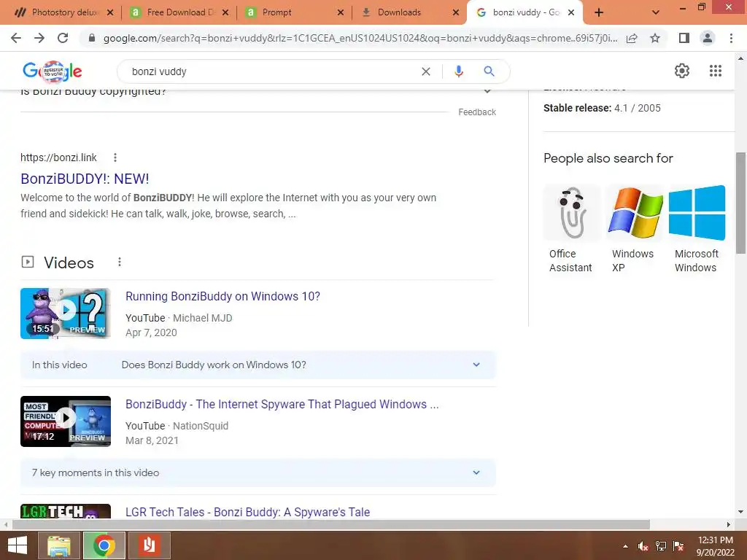Open 'Running BonziBuddy on Windows 10?' video

222,296
